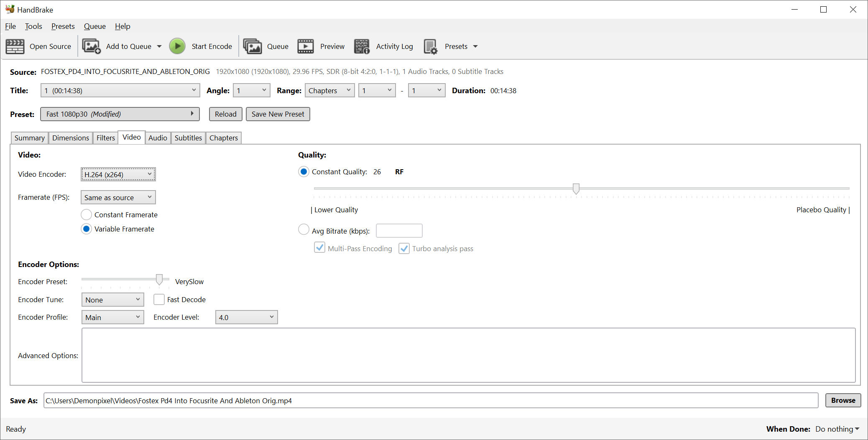Switch to the Dimensions tab
Screen dimensions: 868x440
click(x=71, y=138)
